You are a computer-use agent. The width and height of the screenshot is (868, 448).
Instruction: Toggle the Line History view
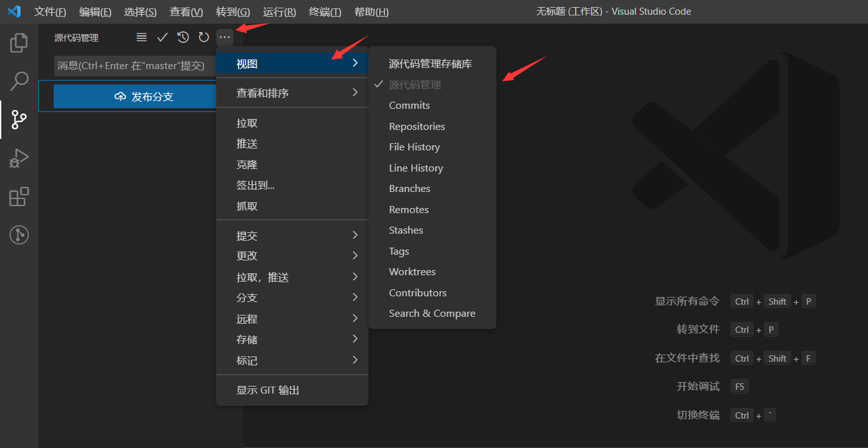(432, 168)
